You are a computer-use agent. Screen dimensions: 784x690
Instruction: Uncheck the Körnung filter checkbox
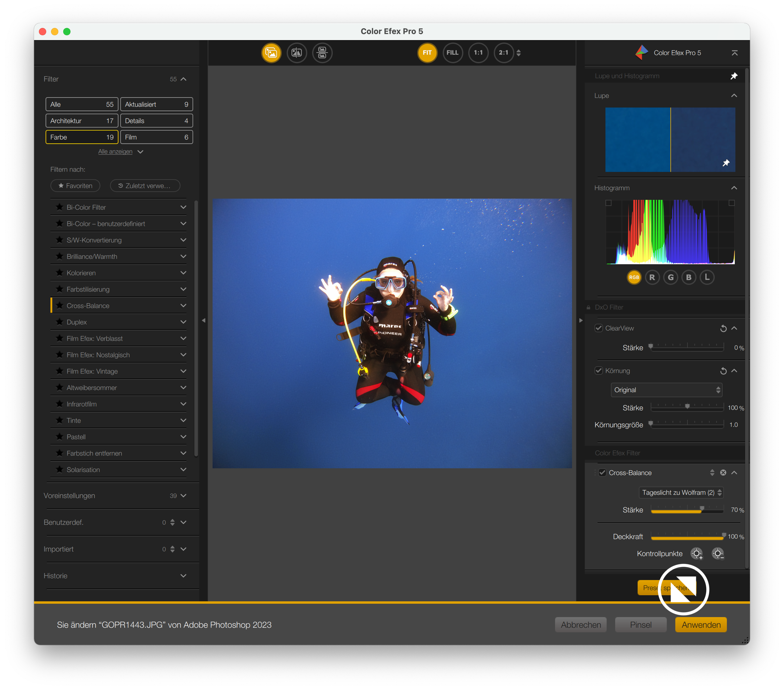click(x=598, y=371)
